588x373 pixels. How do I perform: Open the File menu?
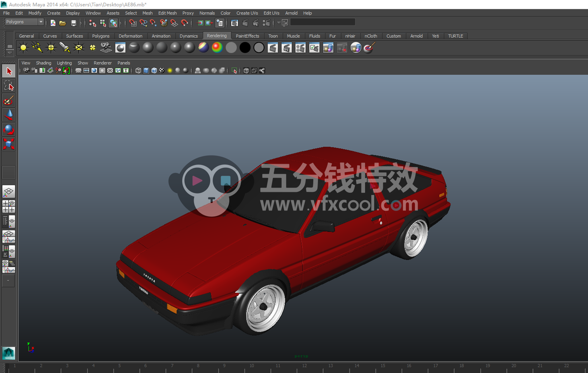[6, 13]
